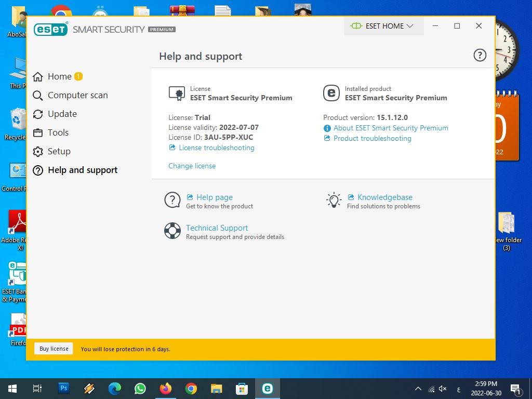The width and height of the screenshot is (532, 399).
Task: Click the magnifier icon beside Computer scan
Action: point(37,96)
